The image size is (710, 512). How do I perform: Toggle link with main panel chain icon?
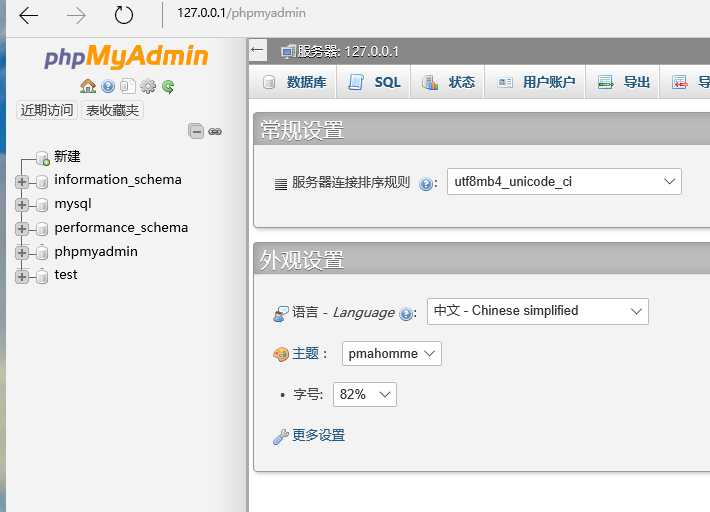215,132
